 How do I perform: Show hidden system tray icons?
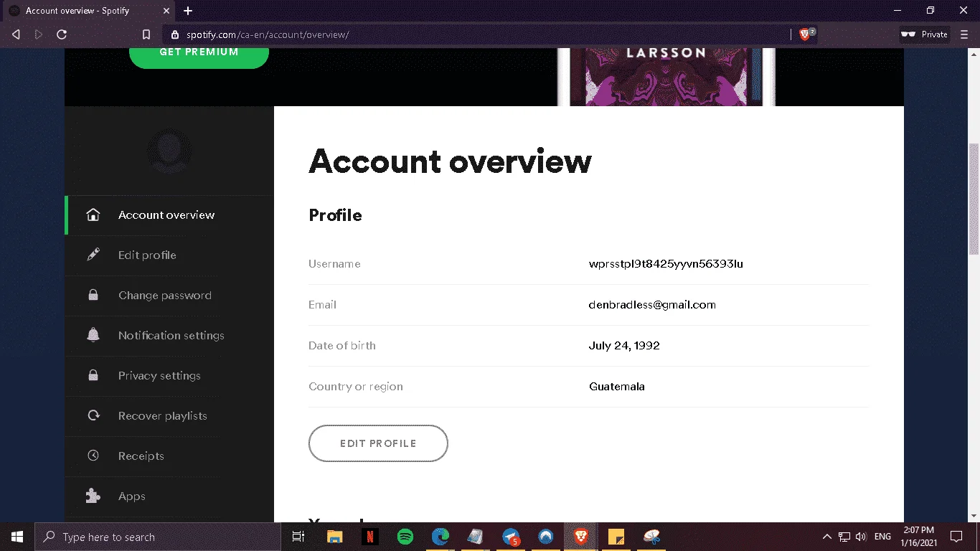[827, 537]
